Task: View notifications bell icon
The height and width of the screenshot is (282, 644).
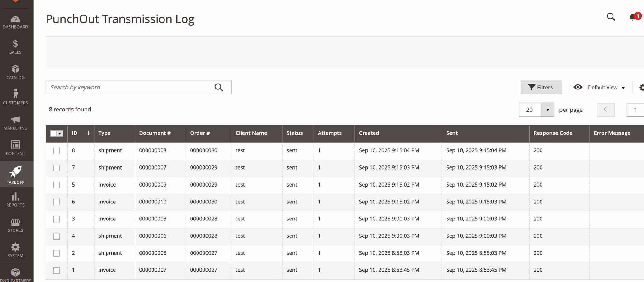Action: pos(633,17)
